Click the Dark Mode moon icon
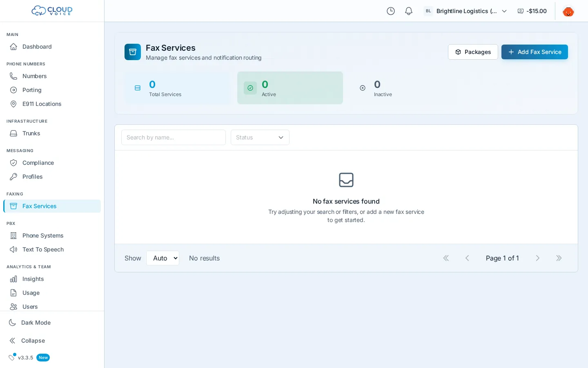Image resolution: width=588 pixels, height=368 pixels. 13,323
